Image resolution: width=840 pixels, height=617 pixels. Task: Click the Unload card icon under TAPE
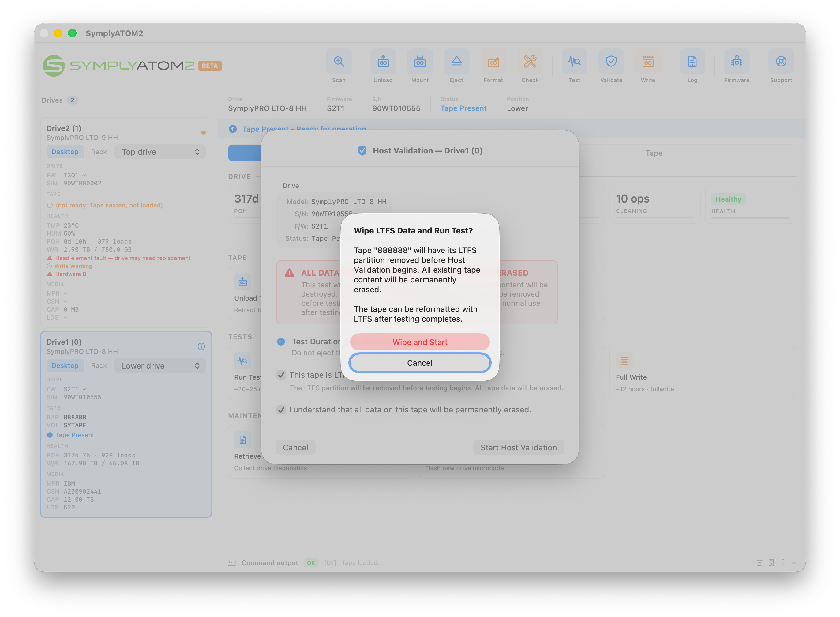[242, 281]
